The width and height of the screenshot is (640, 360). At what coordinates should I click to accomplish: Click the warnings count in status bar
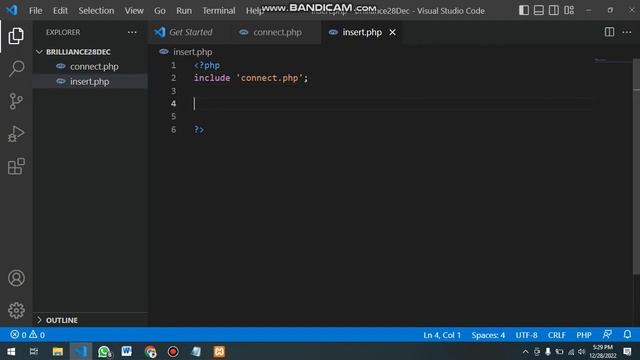(x=37, y=335)
